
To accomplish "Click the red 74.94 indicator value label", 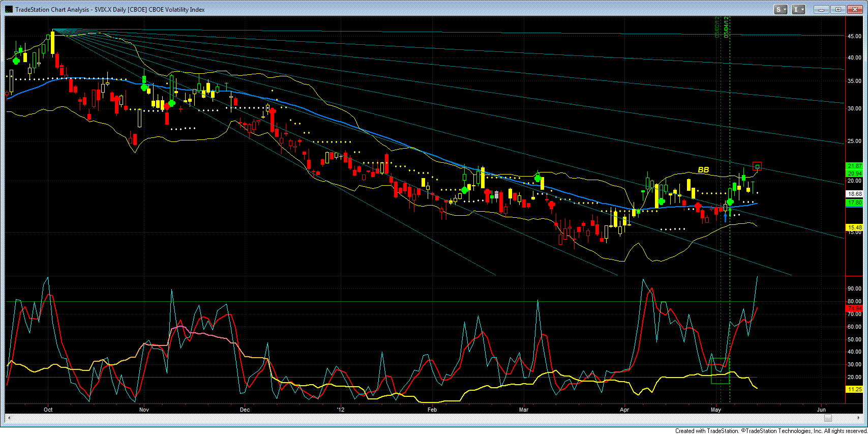I will click(855, 308).
